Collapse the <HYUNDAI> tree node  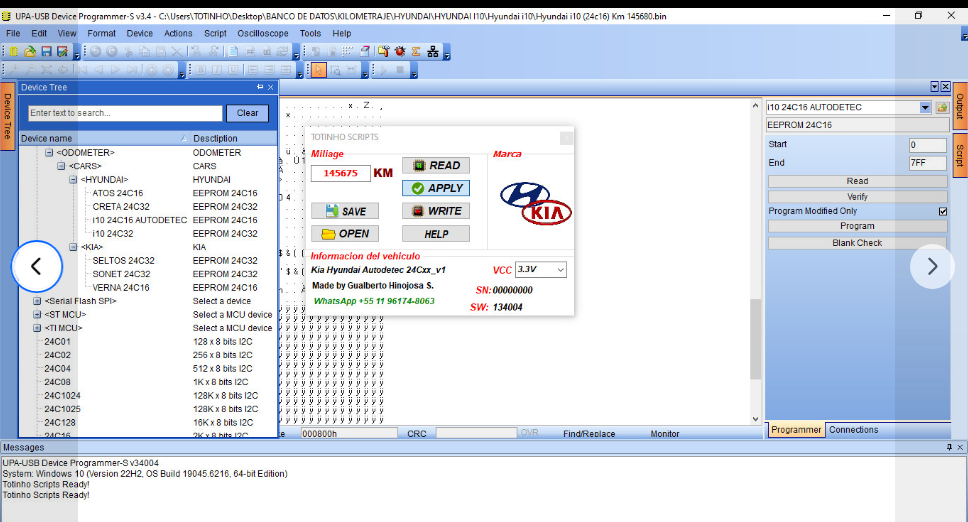click(x=74, y=180)
